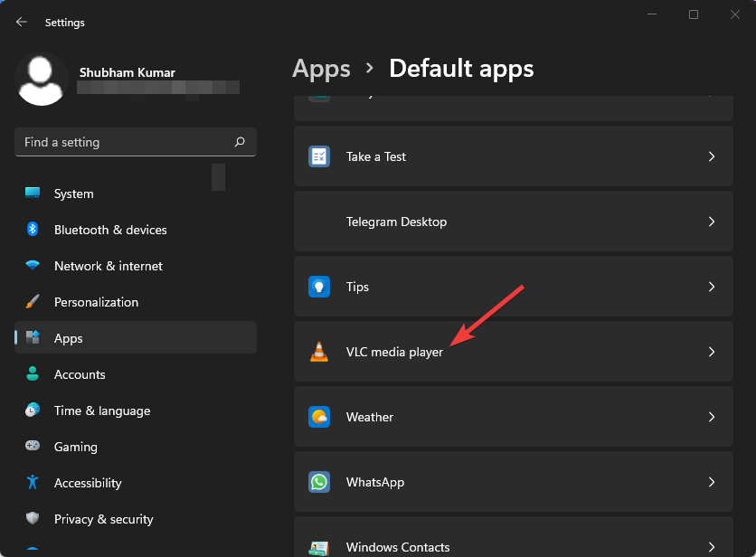Click Default apps breadcrumb title
756x557 pixels.
pos(461,69)
